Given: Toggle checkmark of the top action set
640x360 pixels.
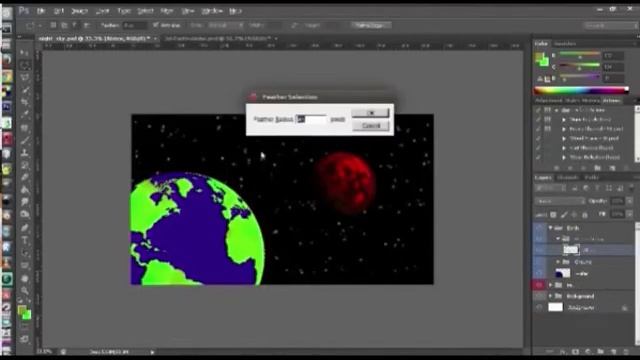Looking at the screenshot, I should [538, 110].
